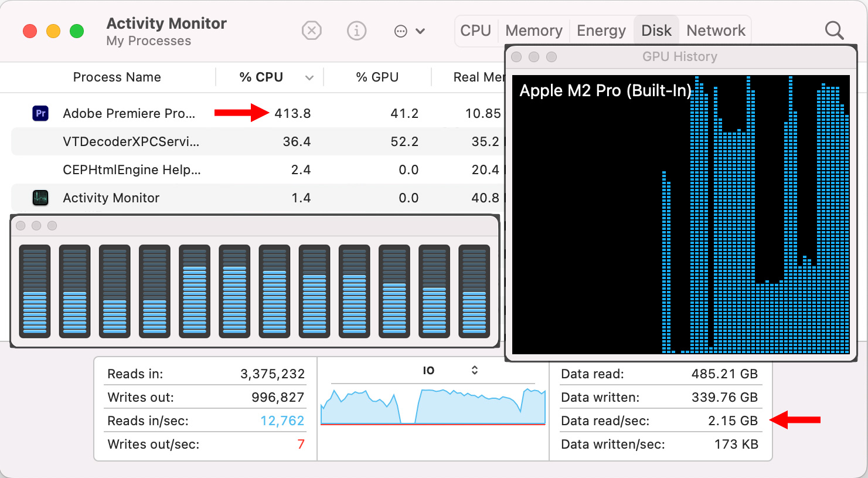This screenshot has width=868, height=478.
Task: Click the Writes out value 996,827
Action: coord(278,397)
